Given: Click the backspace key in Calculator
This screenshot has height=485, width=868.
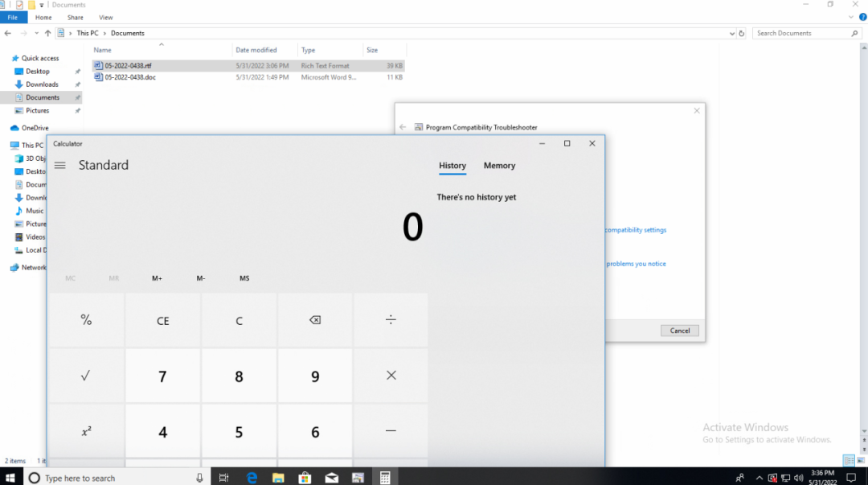Looking at the screenshot, I should click(315, 320).
